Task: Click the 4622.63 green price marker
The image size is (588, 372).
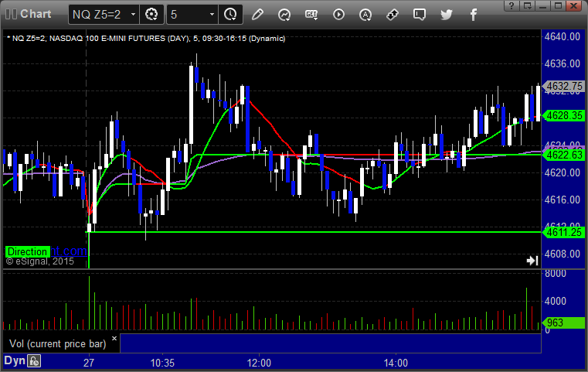Action: 563,155
